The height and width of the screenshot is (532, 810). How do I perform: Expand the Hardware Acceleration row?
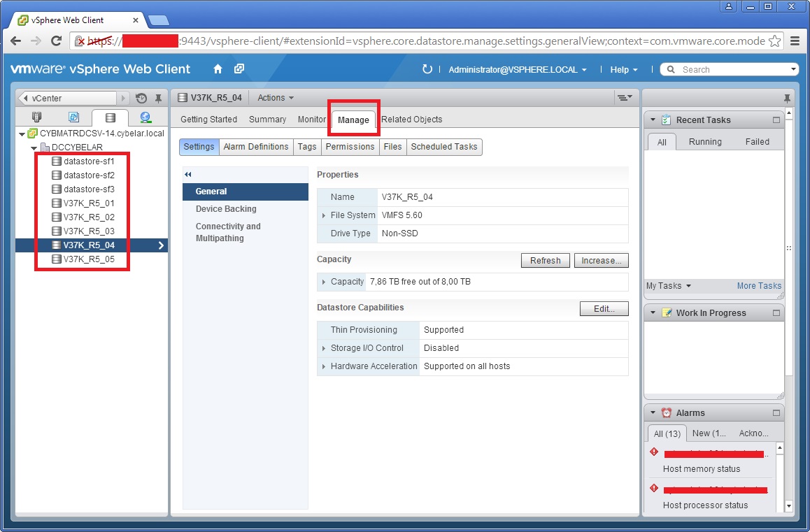point(323,366)
